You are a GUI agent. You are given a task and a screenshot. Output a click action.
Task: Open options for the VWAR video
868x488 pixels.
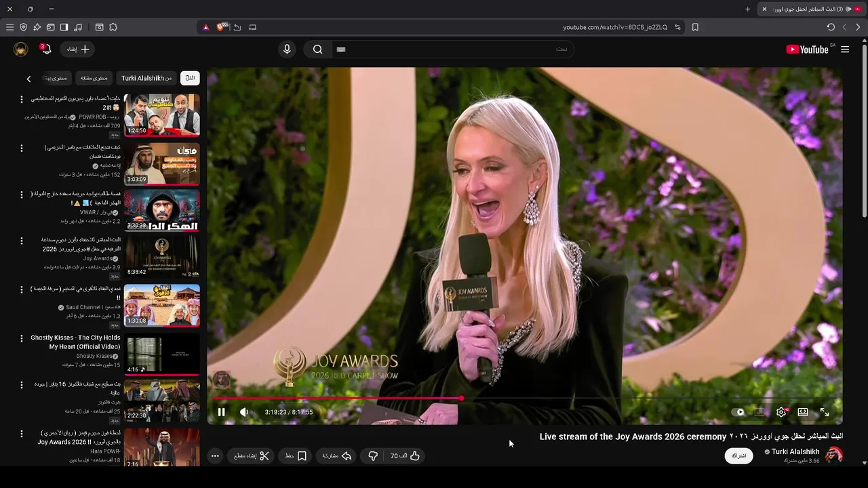pos(21,195)
